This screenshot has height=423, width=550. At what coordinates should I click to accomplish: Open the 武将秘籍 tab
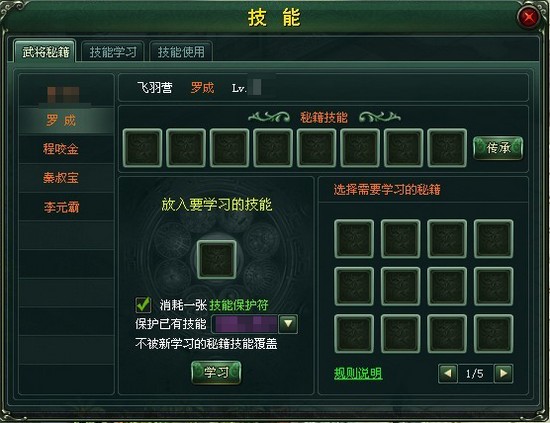click(x=45, y=52)
